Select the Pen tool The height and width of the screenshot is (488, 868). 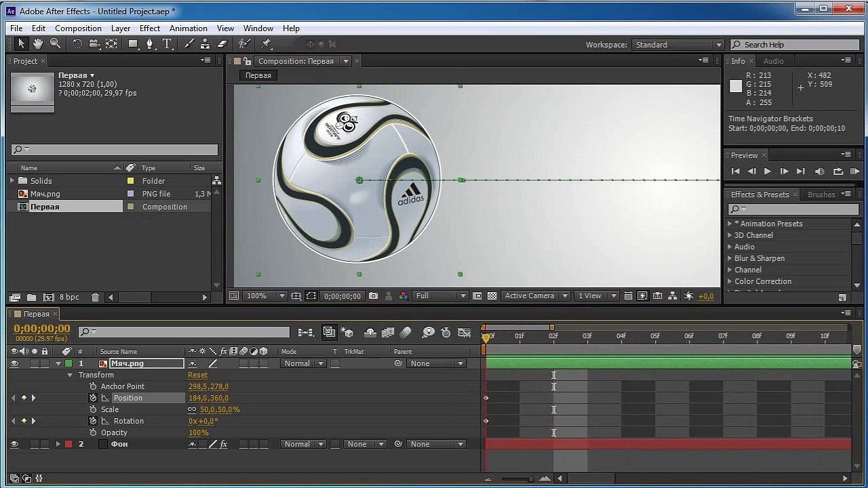150,44
